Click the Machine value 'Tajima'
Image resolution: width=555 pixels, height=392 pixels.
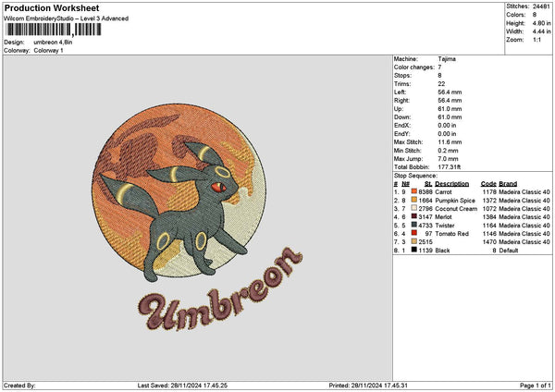447,59
